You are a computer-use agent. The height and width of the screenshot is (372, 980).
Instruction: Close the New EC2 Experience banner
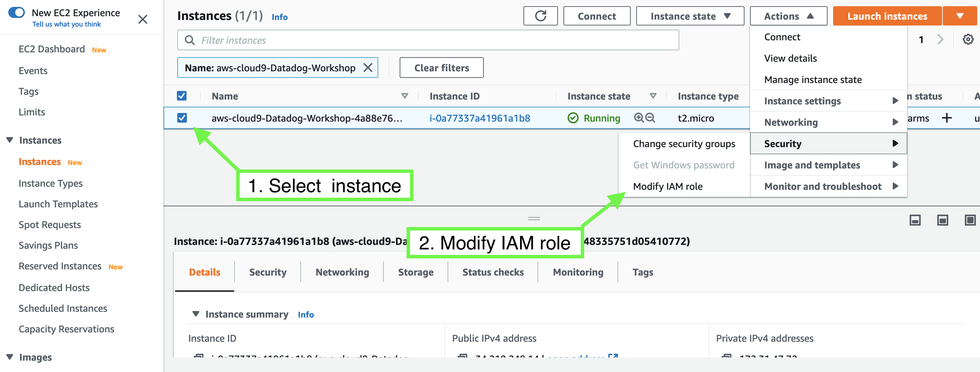click(x=143, y=19)
